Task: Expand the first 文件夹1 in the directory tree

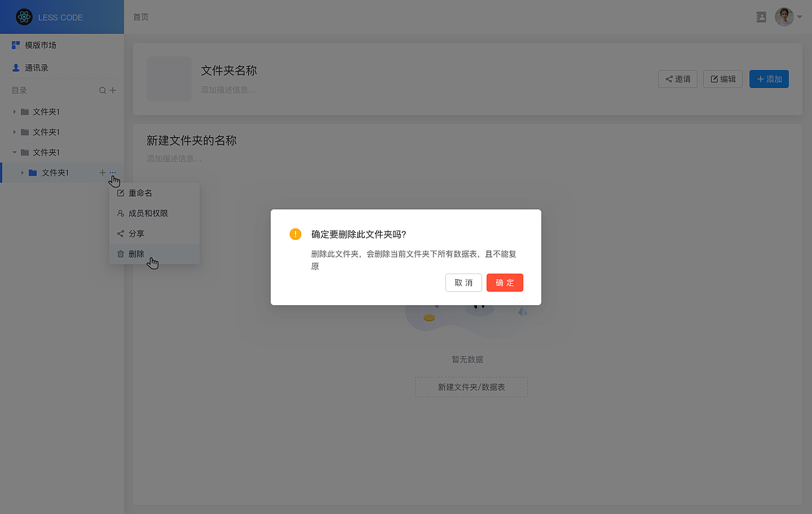Action: click(x=14, y=112)
